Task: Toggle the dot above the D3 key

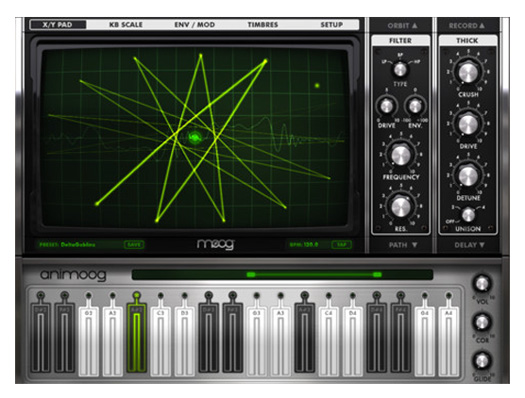Action: (x=184, y=296)
